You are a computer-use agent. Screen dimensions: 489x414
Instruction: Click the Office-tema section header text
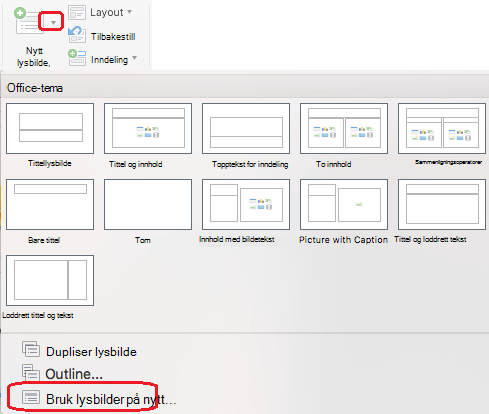[35, 88]
